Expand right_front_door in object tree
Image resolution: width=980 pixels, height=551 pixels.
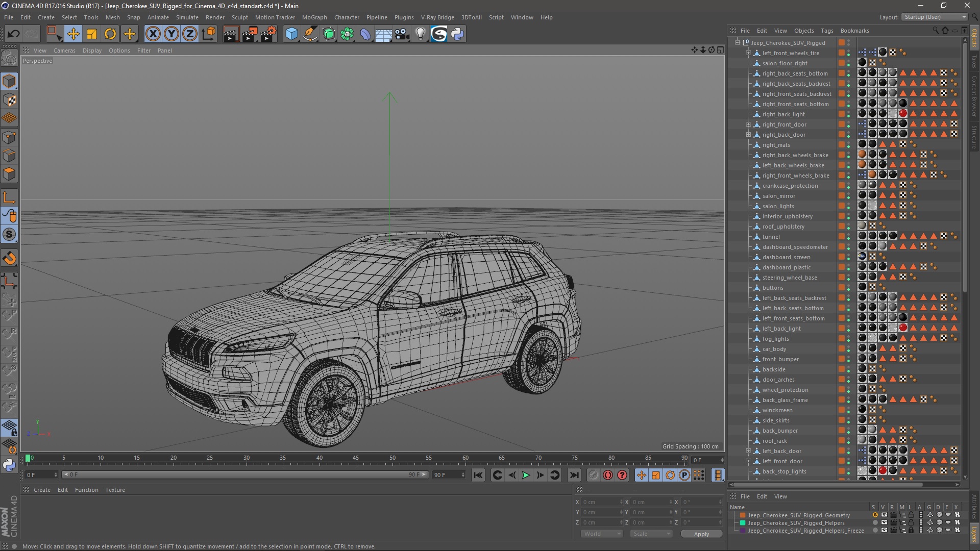748,124
